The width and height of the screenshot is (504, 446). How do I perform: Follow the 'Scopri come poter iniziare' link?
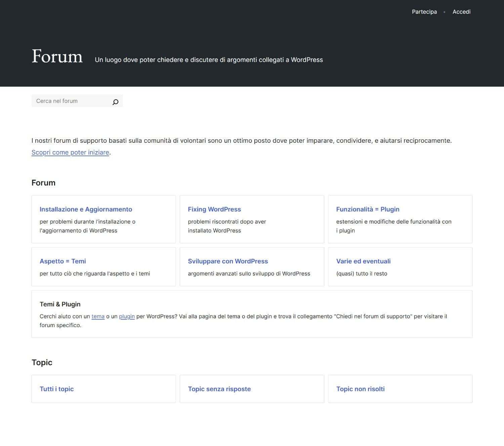click(70, 152)
